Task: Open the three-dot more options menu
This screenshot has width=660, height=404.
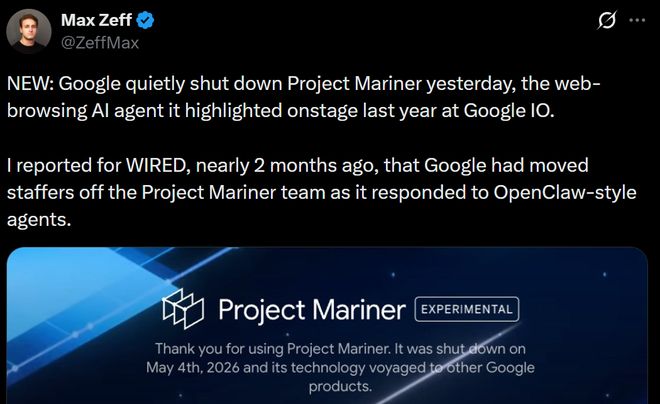Action: click(x=637, y=20)
